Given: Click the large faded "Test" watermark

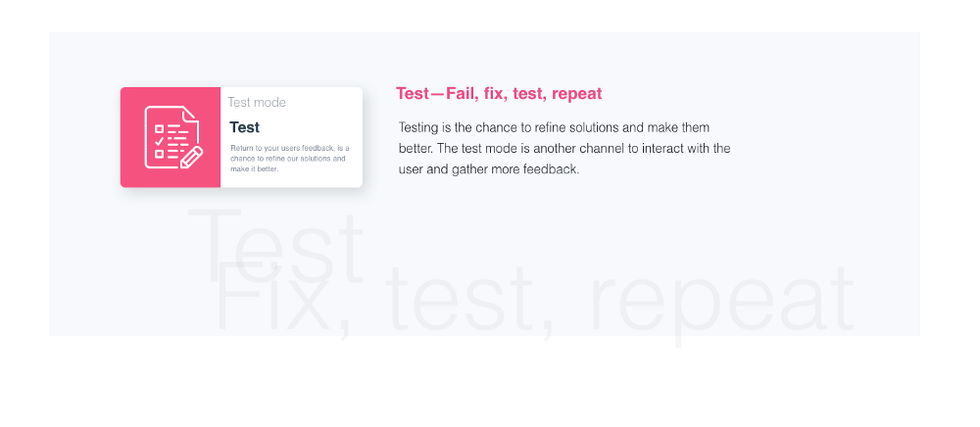Looking at the screenshot, I should pos(275,245).
